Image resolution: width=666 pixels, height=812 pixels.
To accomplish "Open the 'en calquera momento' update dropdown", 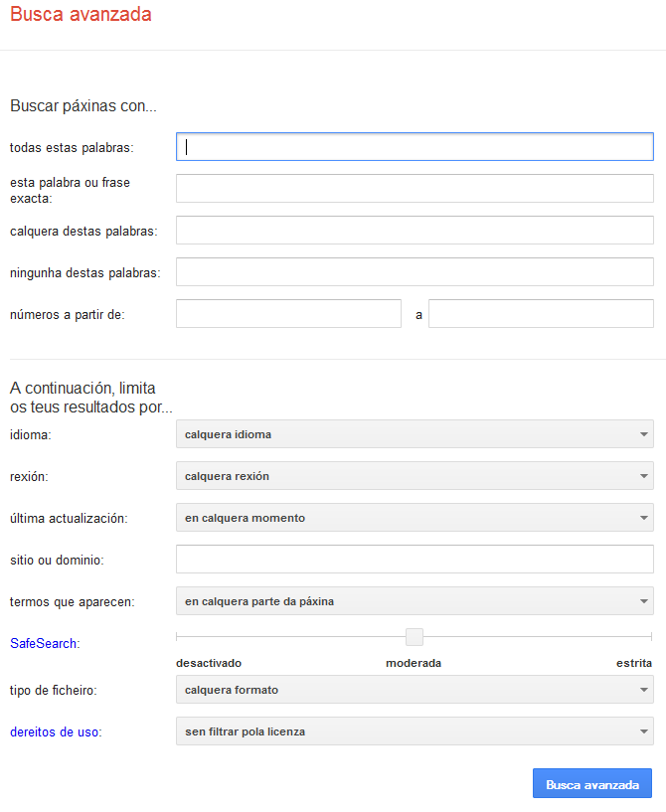I will coord(415,518).
